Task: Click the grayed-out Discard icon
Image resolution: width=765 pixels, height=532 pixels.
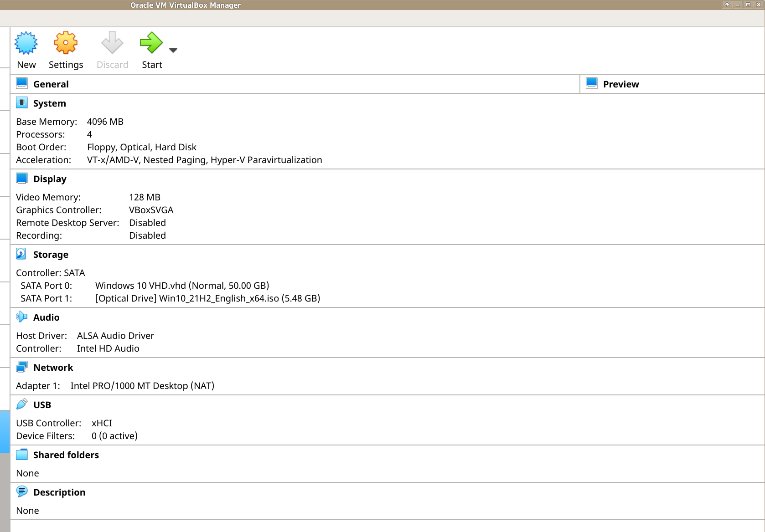Action: (112, 43)
